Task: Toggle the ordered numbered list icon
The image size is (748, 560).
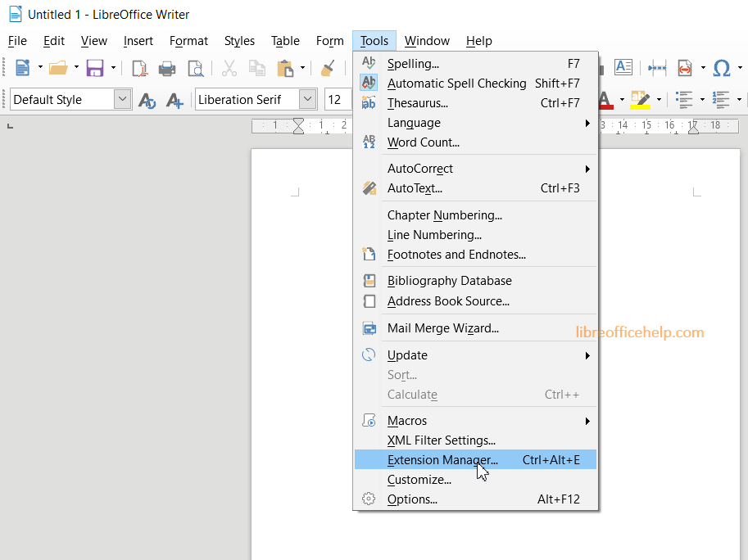Action: pyautogui.click(x=721, y=100)
